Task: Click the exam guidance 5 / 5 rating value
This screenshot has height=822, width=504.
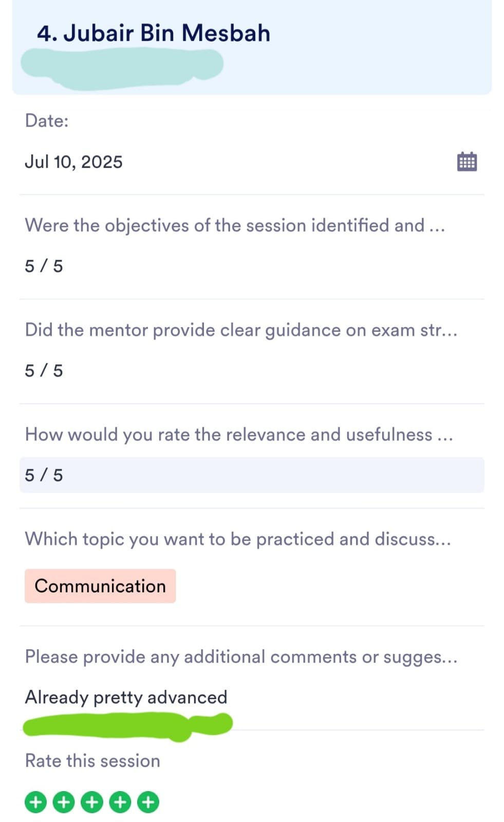Action: 44,370
